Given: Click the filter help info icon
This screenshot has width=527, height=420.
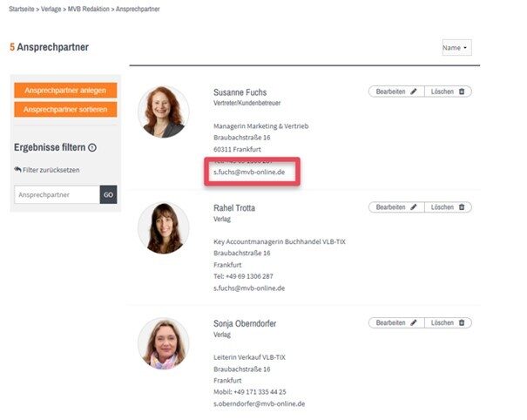Looking at the screenshot, I should coord(92,147).
